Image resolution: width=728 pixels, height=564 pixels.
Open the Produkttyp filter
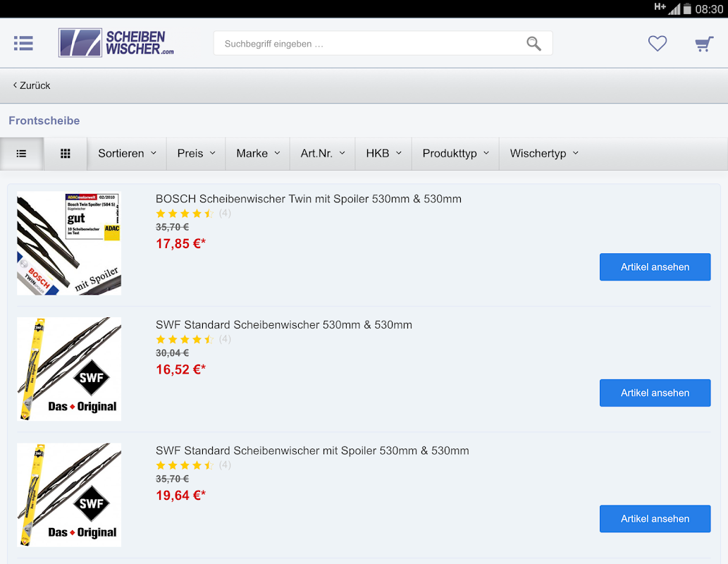tap(455, 154)
